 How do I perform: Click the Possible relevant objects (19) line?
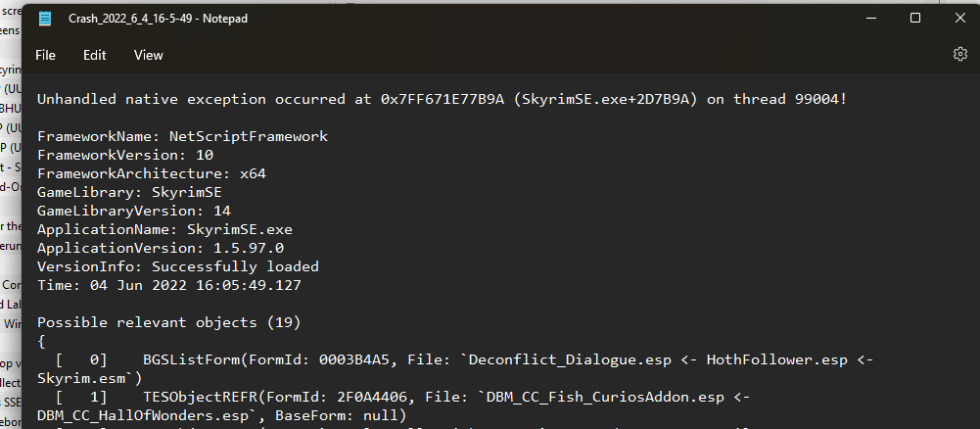point(168,322)
